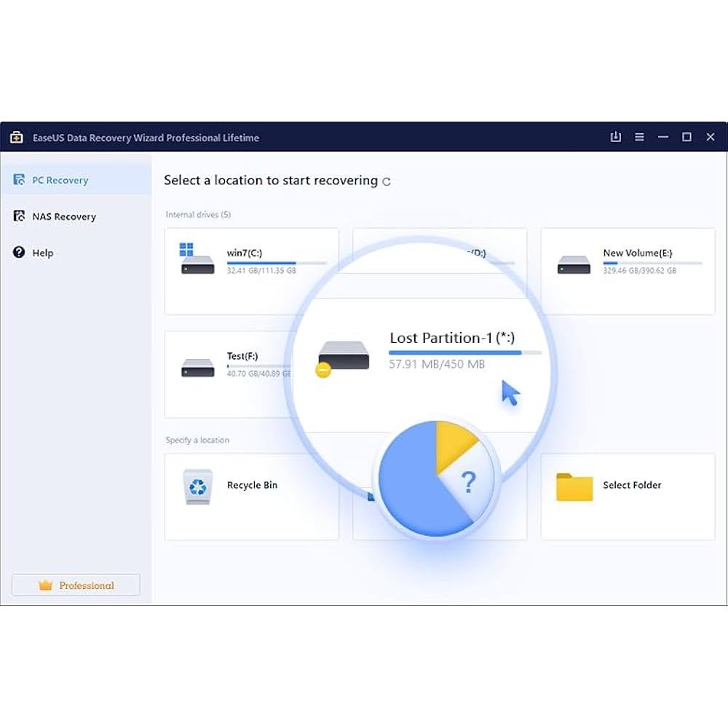Click the Professional upgrade button
Viewport: 728px width, 728px height.
tap(76, 585)
